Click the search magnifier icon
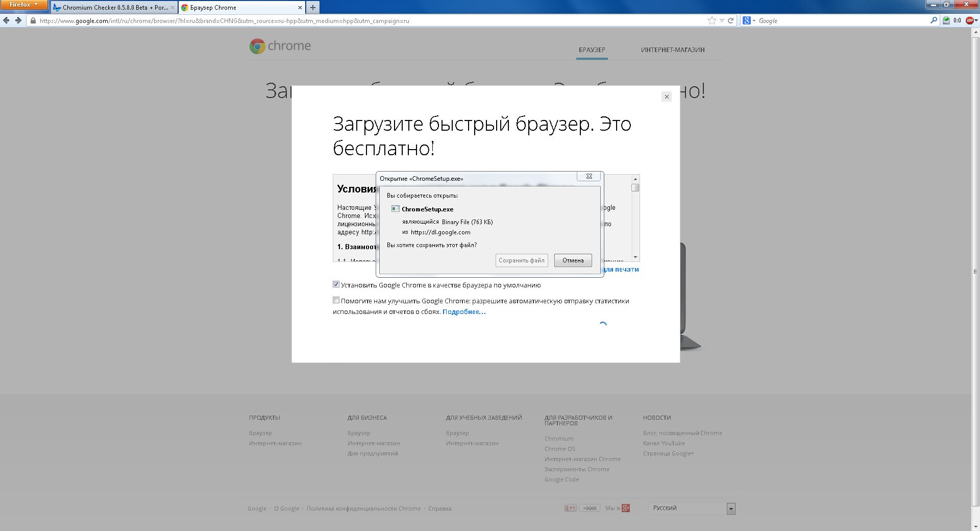The width and height of the screenshot is (980, 531). click(934, 20)
